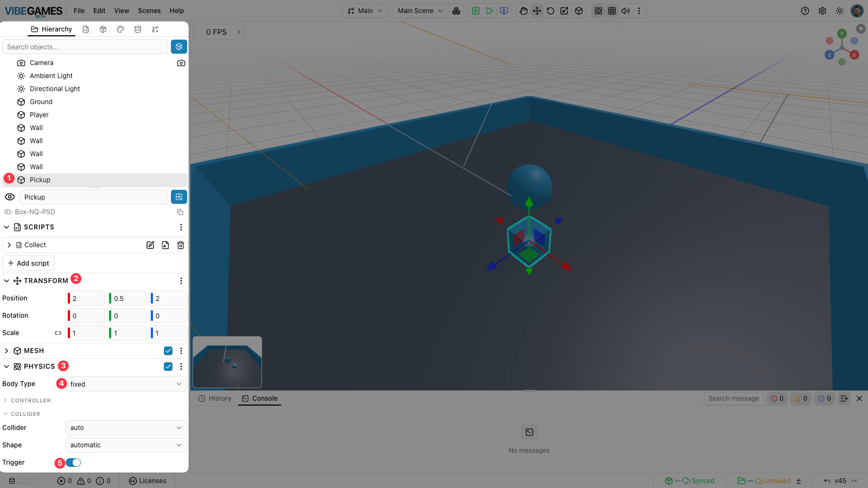Select the move transform tool
The height and width of the screenshot is (488, 868).
537,11
